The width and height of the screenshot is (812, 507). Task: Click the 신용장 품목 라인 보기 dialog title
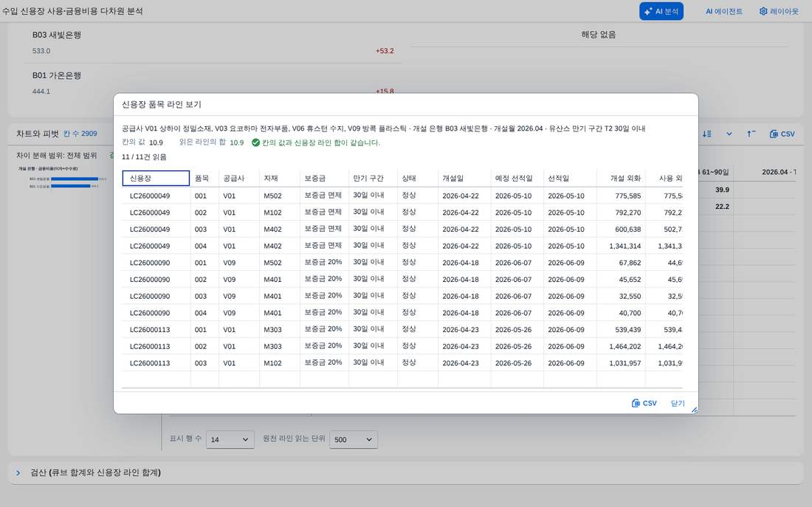(162, 104)
